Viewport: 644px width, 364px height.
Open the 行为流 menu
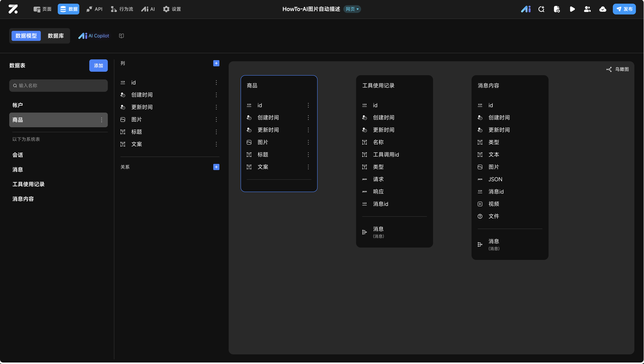pyautogui.click(x=122, y=9)
